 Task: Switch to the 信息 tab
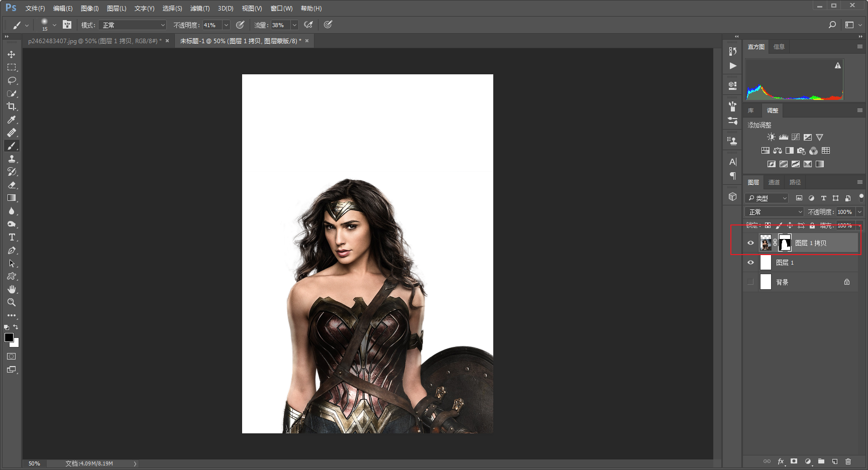[779, 47]
